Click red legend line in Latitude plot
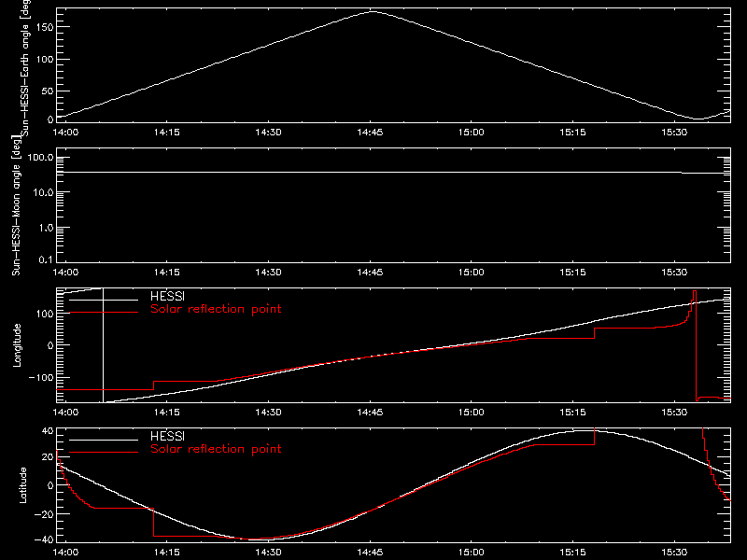747x560 pixels. (104, 452)
